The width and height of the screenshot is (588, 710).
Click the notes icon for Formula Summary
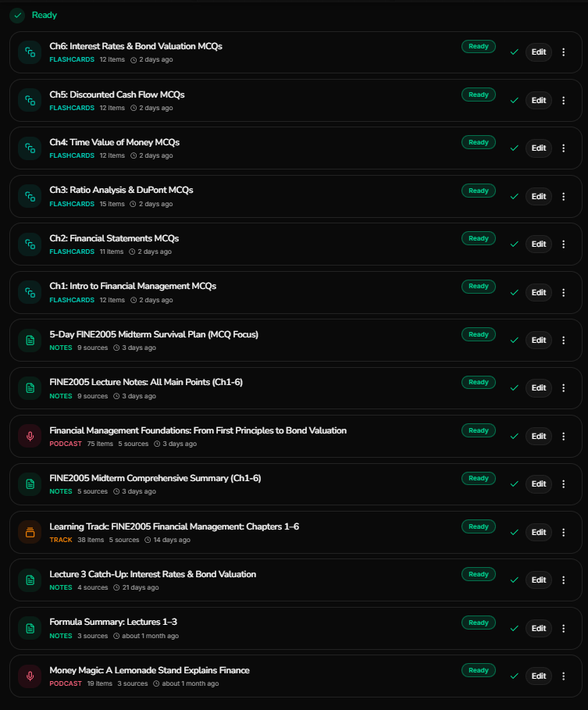click(30, 628)
